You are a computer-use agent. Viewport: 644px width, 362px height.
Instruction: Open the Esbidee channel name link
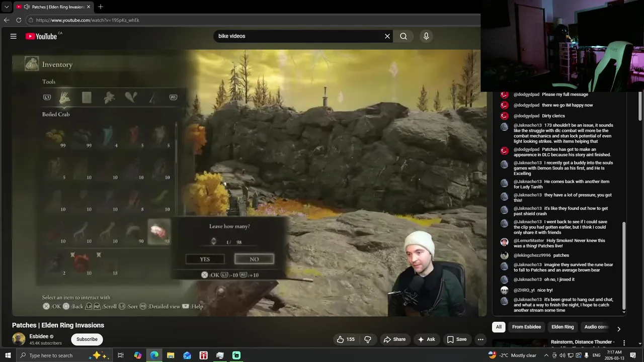click(39, 336)
